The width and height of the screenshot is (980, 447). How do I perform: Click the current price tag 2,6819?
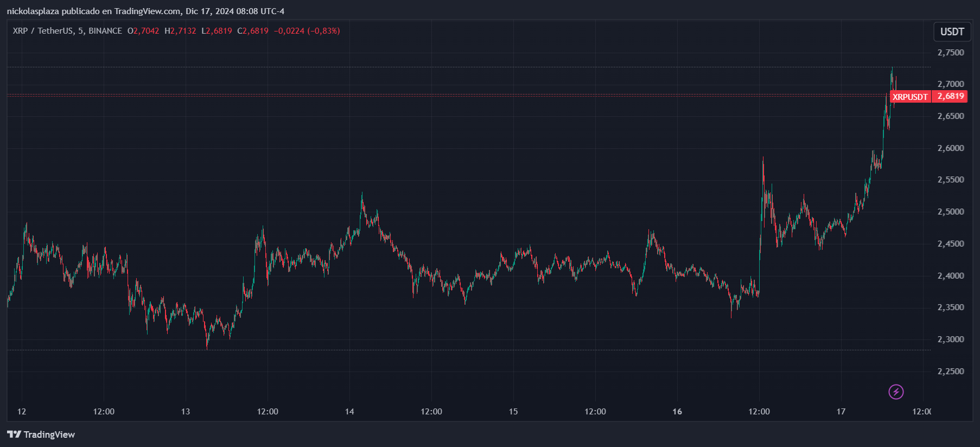click(x=951, y=96)
